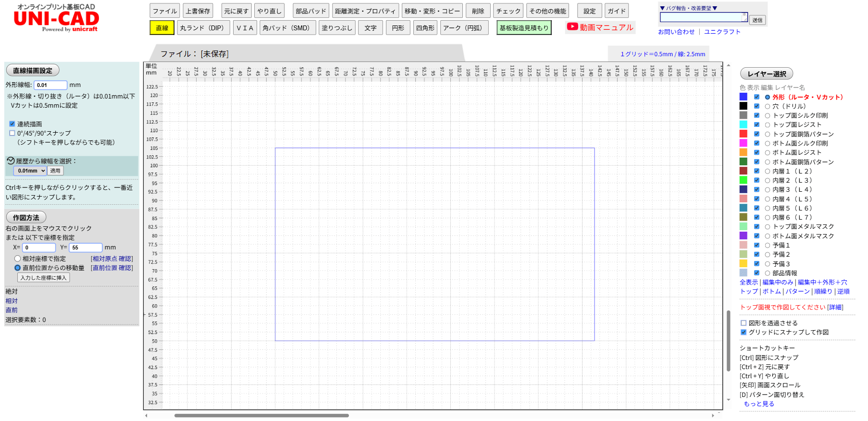Open the 0.01mm line width dropdown
The image size is (868, 421).
pos(30,171)
